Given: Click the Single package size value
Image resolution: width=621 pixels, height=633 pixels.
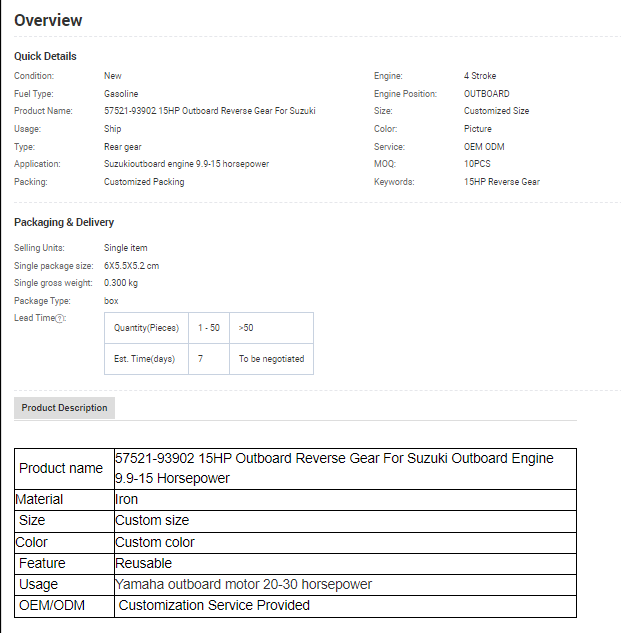Looking at the screenshot, I should click(x=131, y=266).
